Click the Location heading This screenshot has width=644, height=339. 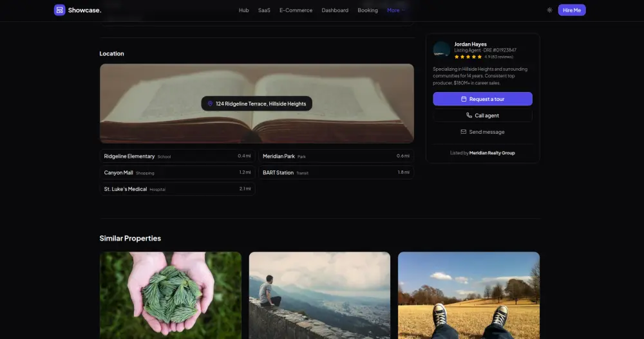click(x=111, y=53)
